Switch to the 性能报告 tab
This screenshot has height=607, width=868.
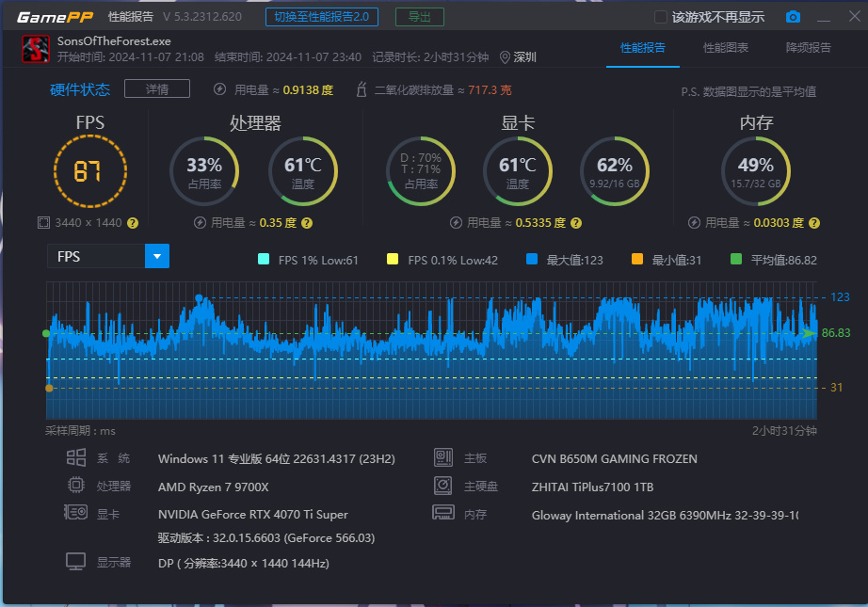pyautogui.click(x=643, y=48)
